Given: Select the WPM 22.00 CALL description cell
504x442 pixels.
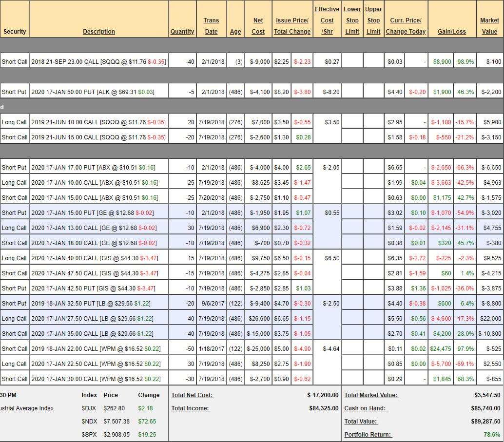Looking at the screenshot, I should click(x=96, y=349).
